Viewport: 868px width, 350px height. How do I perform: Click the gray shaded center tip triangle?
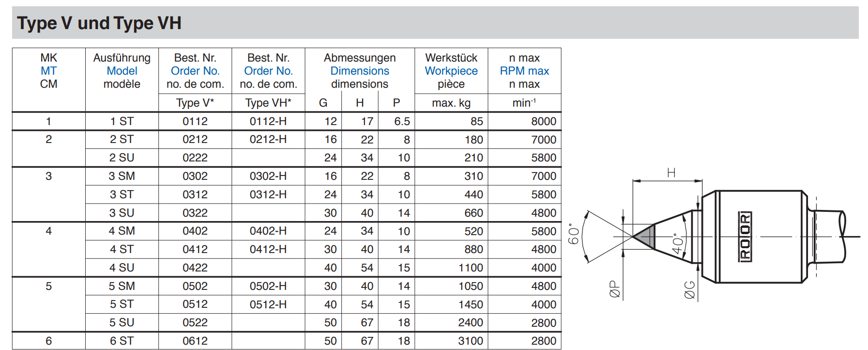(x=646, y=237)
